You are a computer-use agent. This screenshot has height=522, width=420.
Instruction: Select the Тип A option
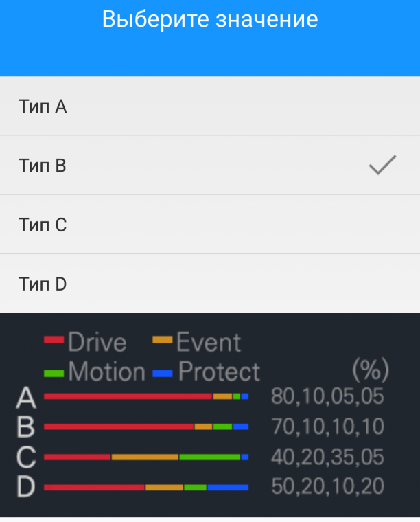[210, 106]
